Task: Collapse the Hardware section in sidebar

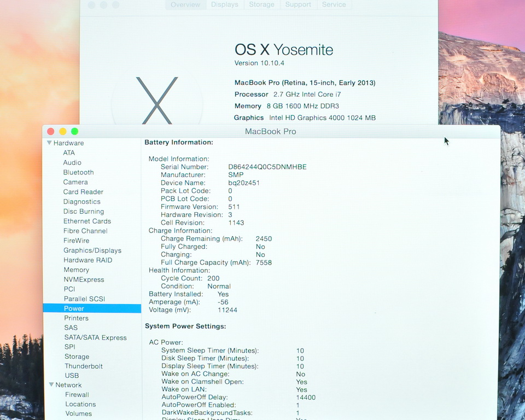Action: pyautogui.click(x=50, y=143)
